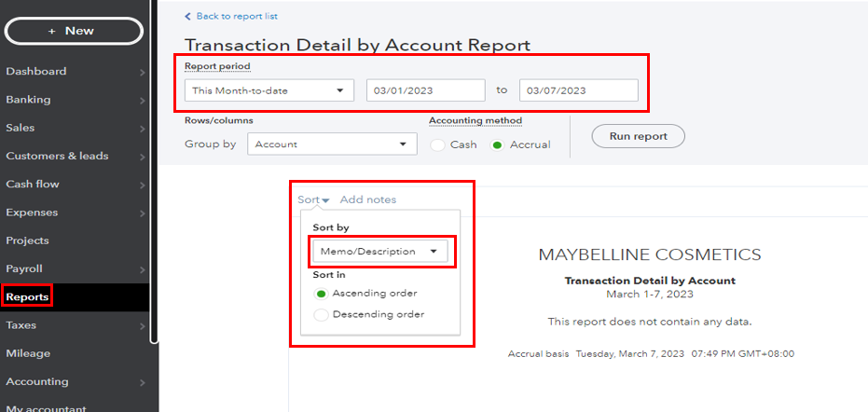This screenshot has width=868, height=412.
Task: Select Reports in the sidebar
Action: 27,297
